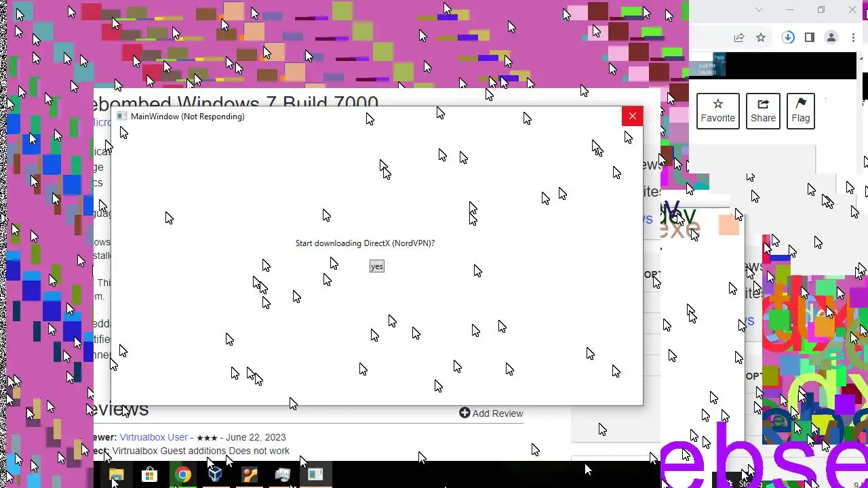
Task: Click the Add Review link
Action: pos(491,413)
